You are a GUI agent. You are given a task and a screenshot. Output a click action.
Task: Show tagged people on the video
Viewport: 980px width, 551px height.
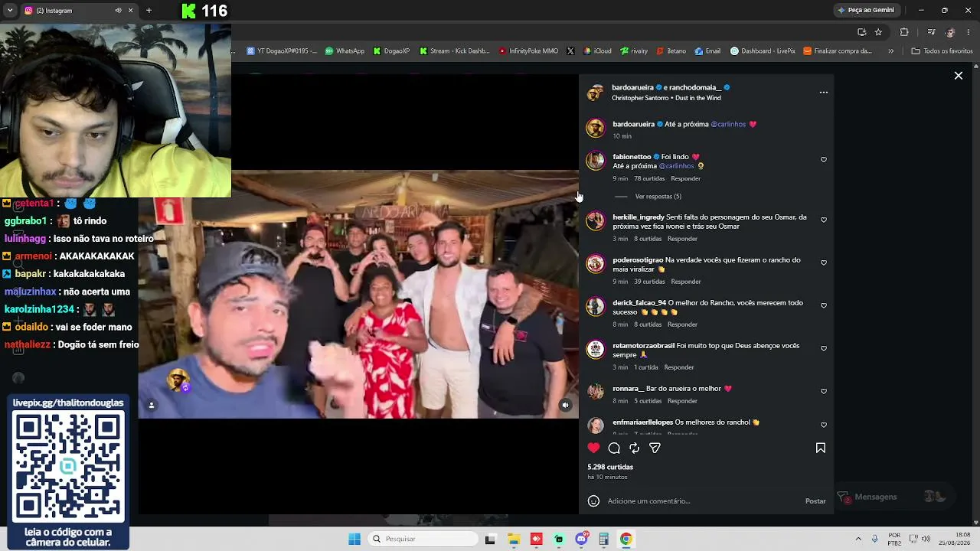pyautogui.click(x=152, y=406)
